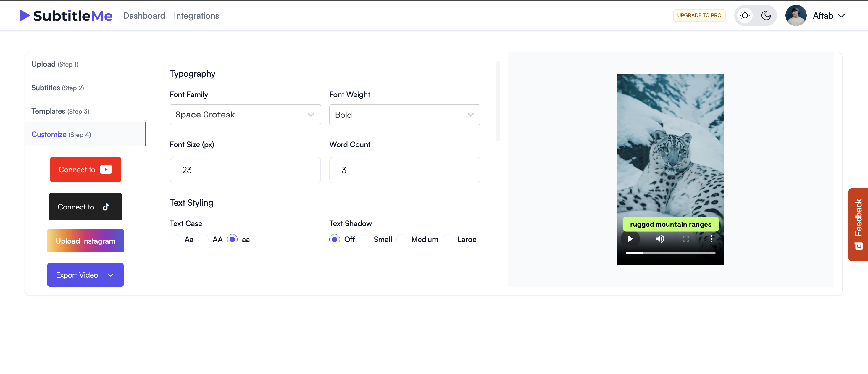Viewport: 868px width, 374px height.
Task: Click the SubtitleMe logo
Action: 66,15
